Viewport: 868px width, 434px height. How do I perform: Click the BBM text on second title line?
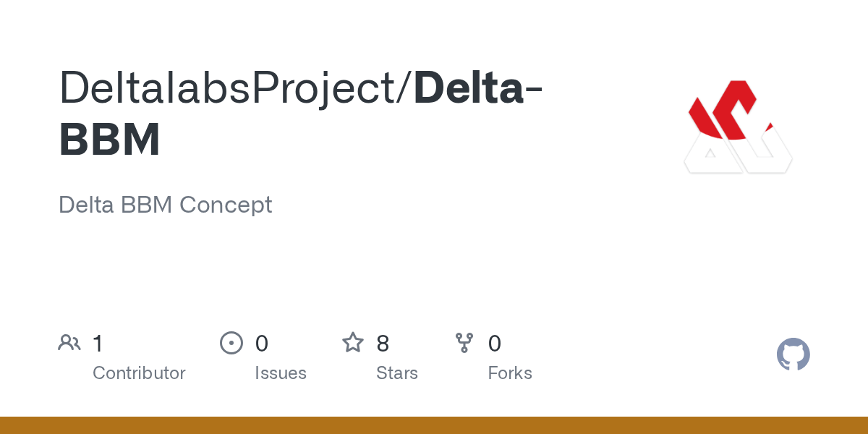tap(109, 140)
